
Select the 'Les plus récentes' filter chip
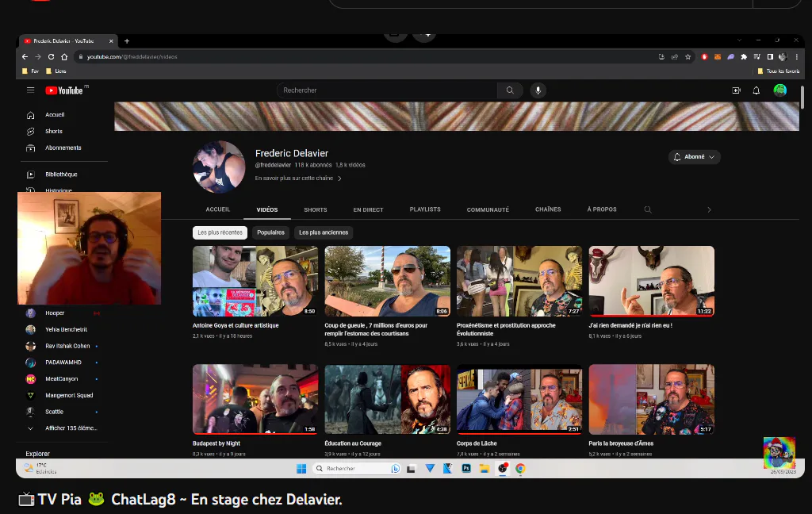pos(220,232)
